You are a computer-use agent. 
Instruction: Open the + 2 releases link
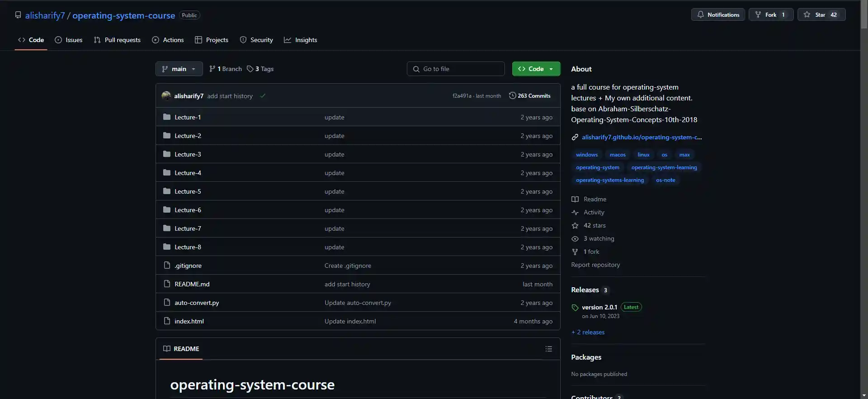click(x=588, y=332)
